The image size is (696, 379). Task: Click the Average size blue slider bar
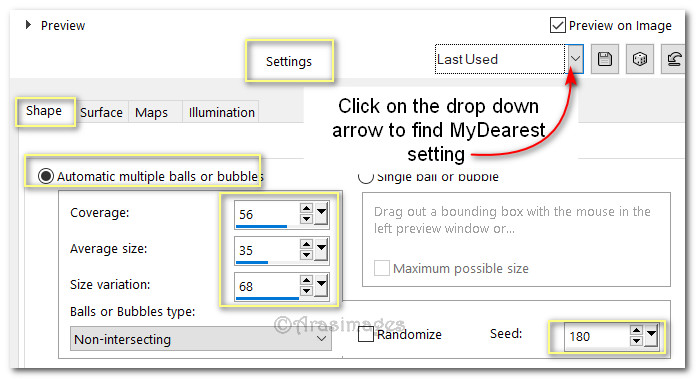(x=252, y=262)
